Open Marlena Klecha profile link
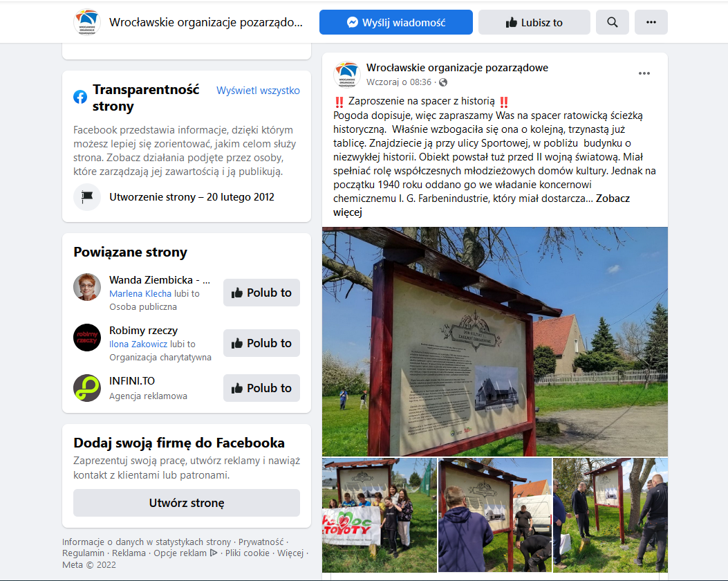This screenshot has width=728, height=581. tap(140, 293)
